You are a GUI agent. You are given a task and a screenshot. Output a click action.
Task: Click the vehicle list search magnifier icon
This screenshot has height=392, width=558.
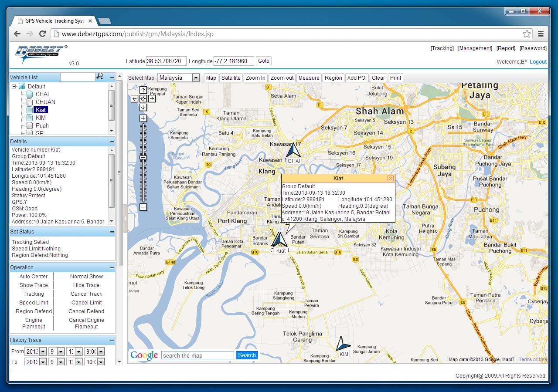pos(100,77)
